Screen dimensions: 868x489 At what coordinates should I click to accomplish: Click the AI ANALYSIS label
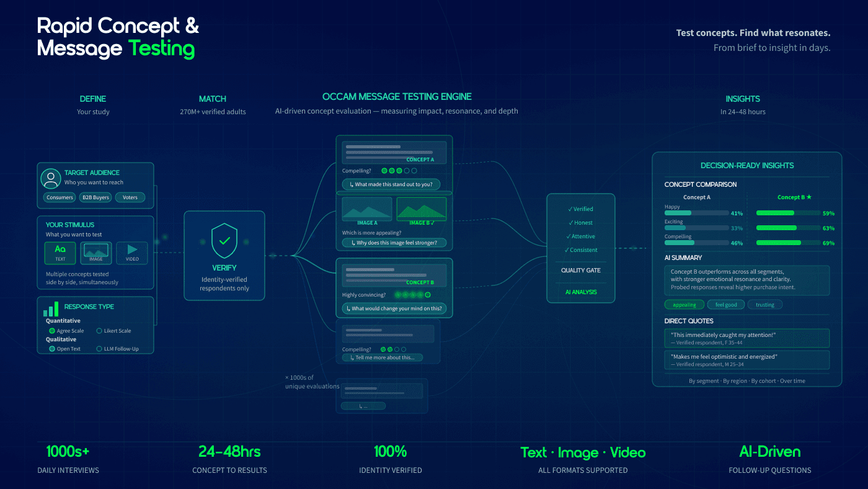tap(581, 292)
